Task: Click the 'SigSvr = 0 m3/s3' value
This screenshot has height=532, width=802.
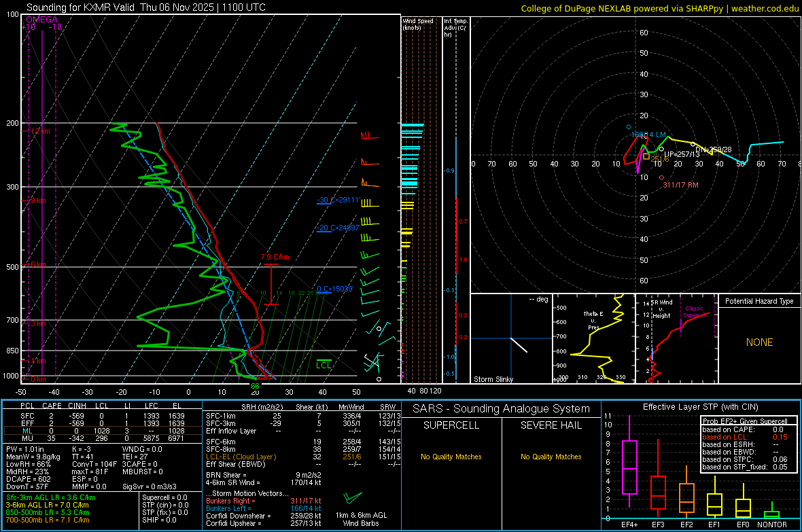Action: (x=150, y=487)
